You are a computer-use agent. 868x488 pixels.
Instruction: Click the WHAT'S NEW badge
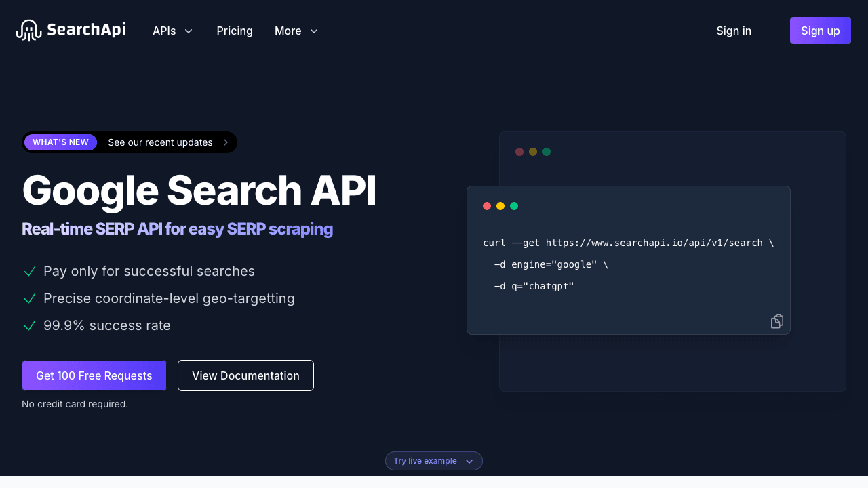(x=60, y=142)
